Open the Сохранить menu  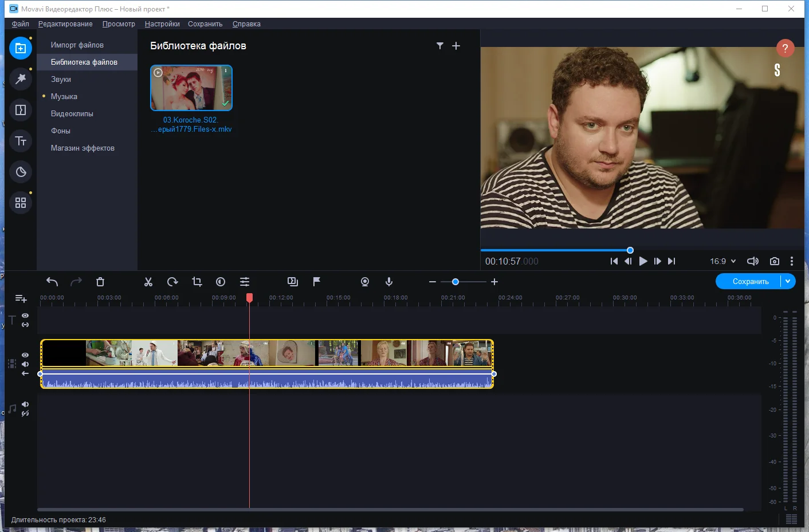pos(205,24)
